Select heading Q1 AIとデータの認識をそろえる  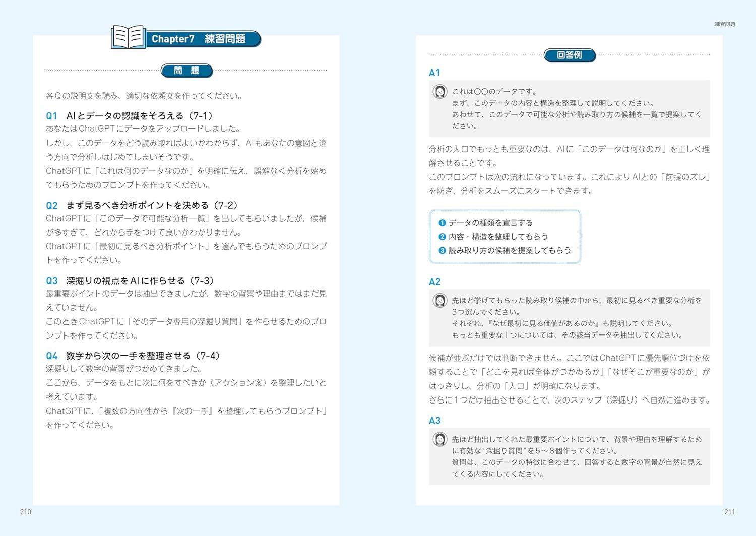point(130,116)
